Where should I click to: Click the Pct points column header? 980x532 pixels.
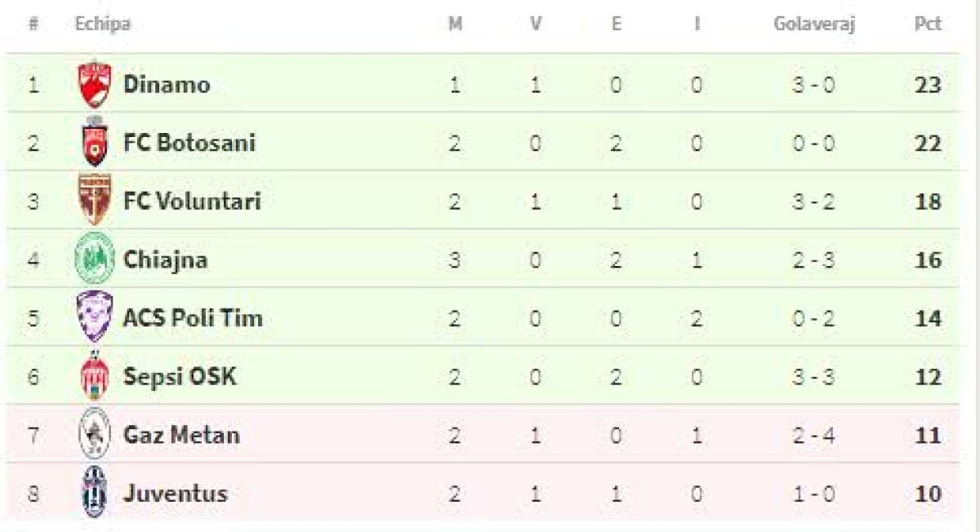click(928, 24)
